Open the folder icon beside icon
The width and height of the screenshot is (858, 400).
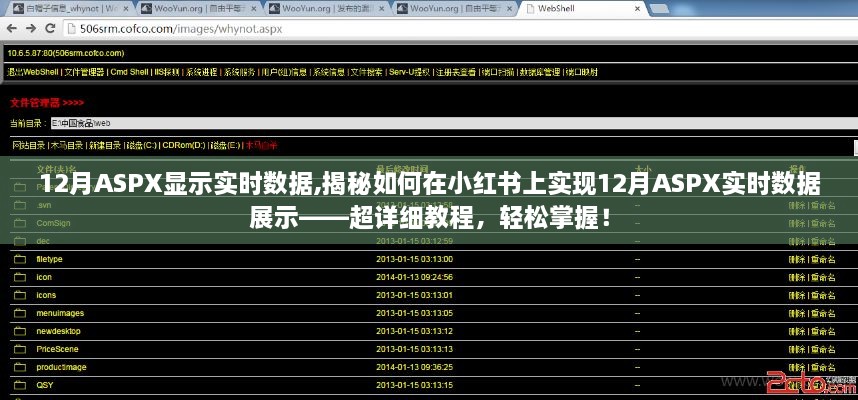coord(20,277)
